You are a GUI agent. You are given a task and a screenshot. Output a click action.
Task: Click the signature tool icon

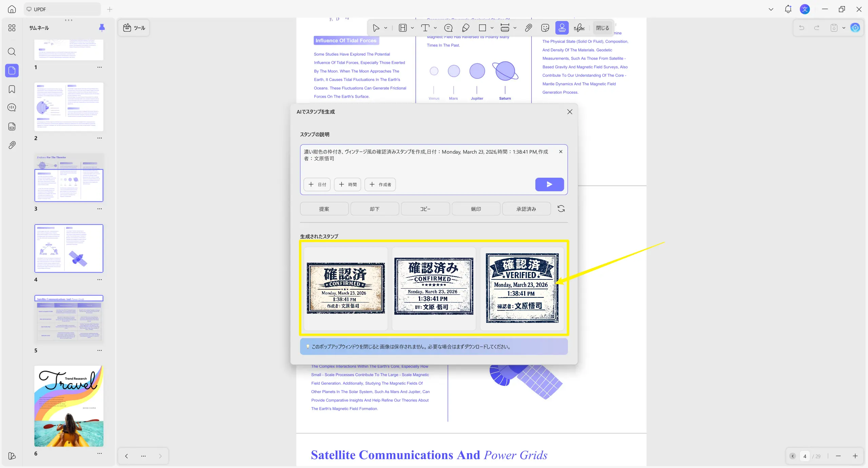click(x=579, y=28)
